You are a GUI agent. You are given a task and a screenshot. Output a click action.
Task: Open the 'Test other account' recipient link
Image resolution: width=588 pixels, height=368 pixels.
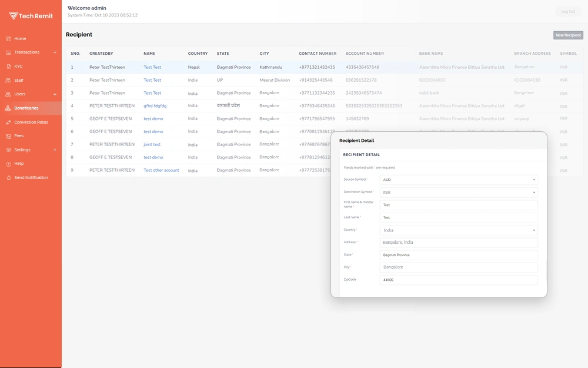click(161, 170)
